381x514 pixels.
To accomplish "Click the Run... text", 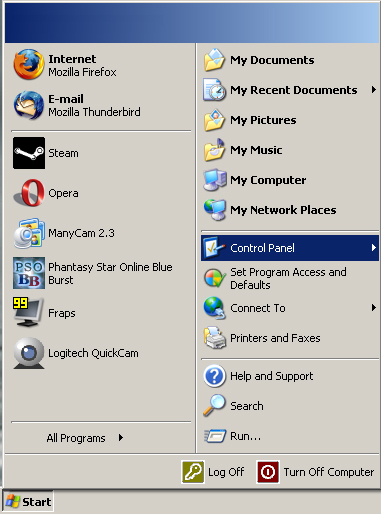I will pyautogui.click(x=245, y=436).
